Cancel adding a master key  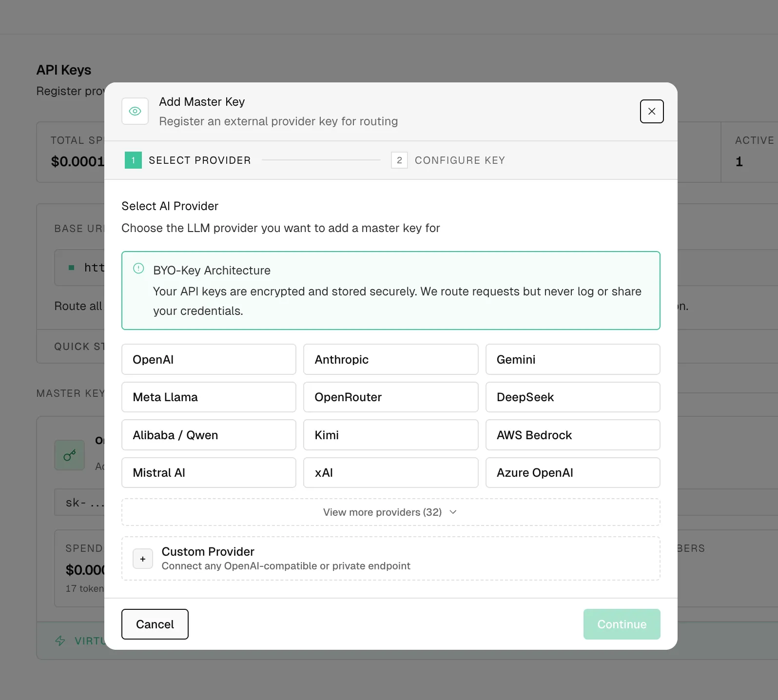tap(155, 624)
